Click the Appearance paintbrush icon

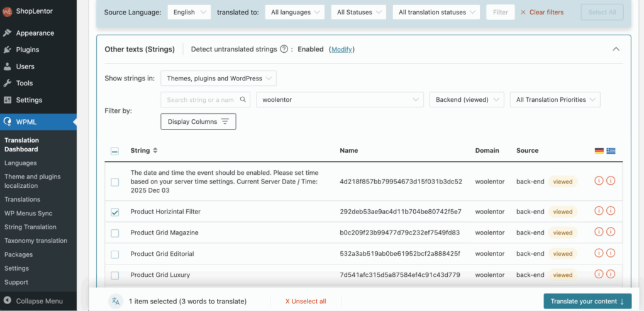pyautogui.click(x=7, y=33)
